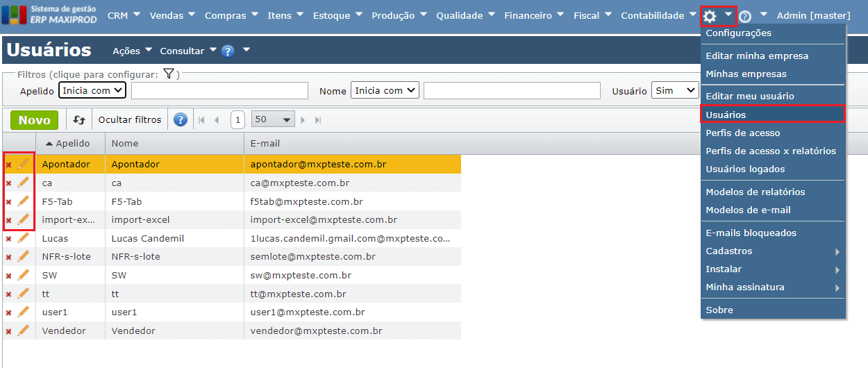Open the Apelido filter condition dropdown
The image size is (868, 368).
tap(92, 90)
